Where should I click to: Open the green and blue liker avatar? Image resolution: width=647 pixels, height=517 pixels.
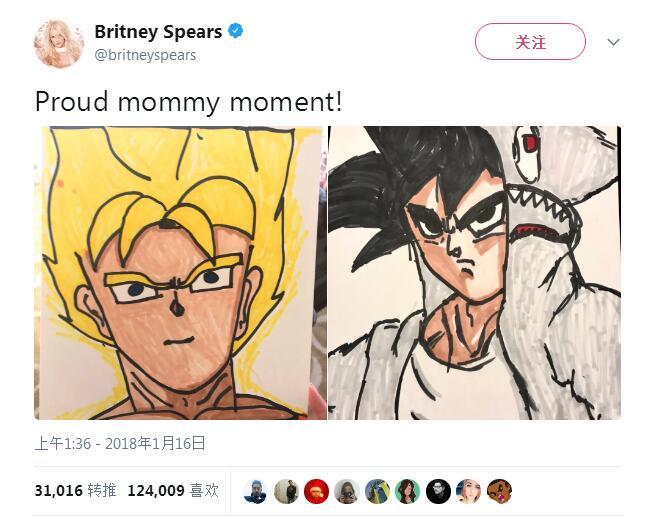(378, 491)
